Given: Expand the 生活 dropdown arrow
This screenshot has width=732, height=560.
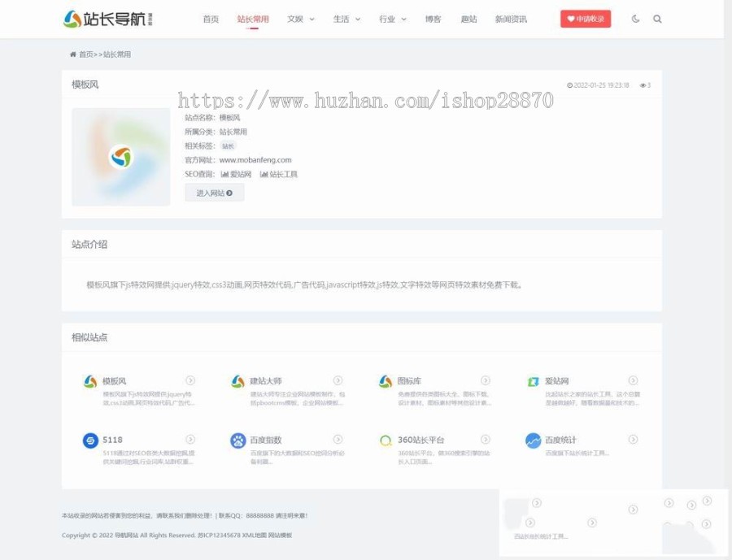Looking at the screenshot, I should coord(358,20).
